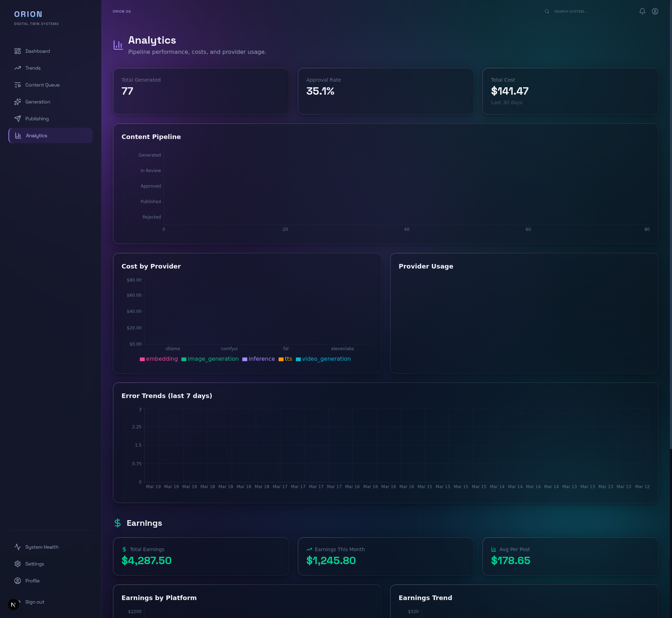Click the Analytics bar-chart header icon
Image resolution: width=672 pixels, height=618 pixels.
click(118, 45)
